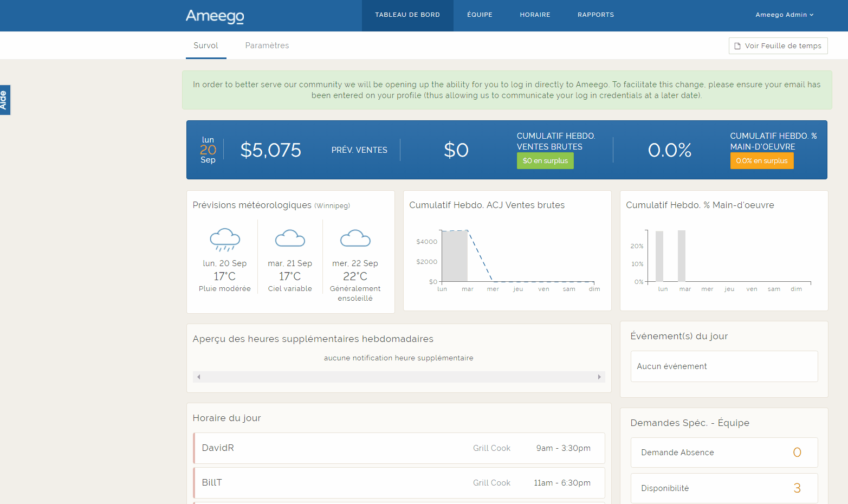
Task: Click the scroll right arrow in overtime panel
Action: pos(599,377)
